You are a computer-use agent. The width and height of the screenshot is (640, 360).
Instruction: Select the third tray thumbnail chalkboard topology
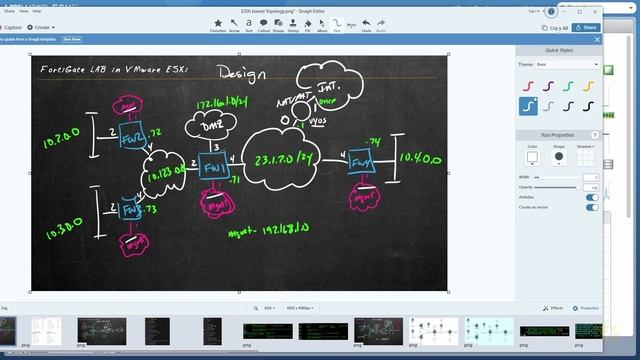pyautogui.click(x=102, y=331)
